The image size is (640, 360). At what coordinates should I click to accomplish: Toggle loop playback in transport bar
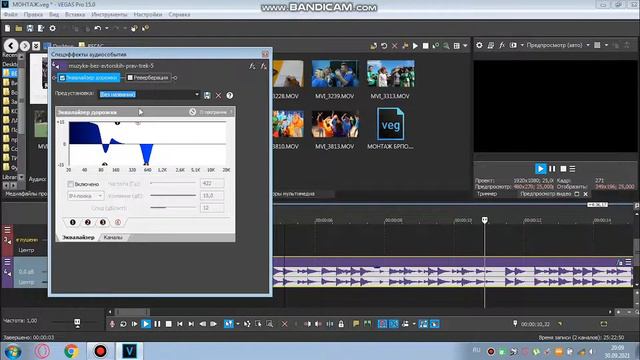pos(123,324)
